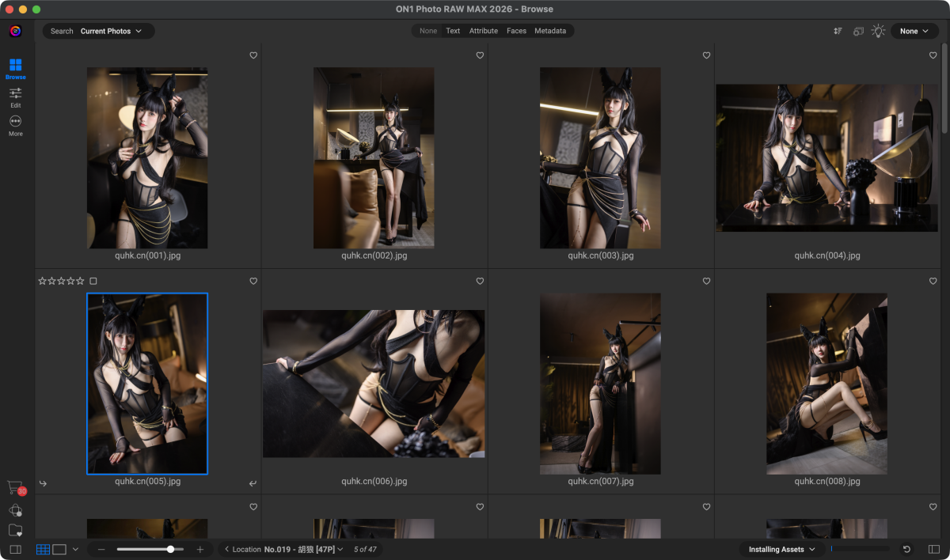This screenshot has height=560, width=950.
Task: Toggle the heart on quhk.cn(007).jpg
Action: pyautogui.click(x=706, y=281)
